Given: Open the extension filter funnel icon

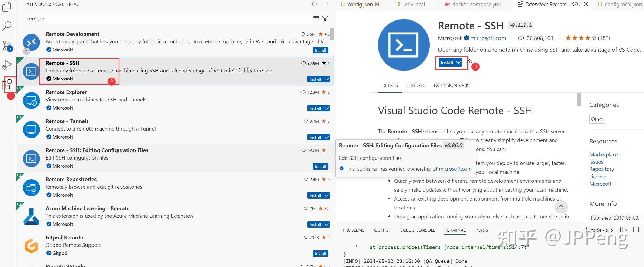Looking at the screenshot, I should pos(325,18).
